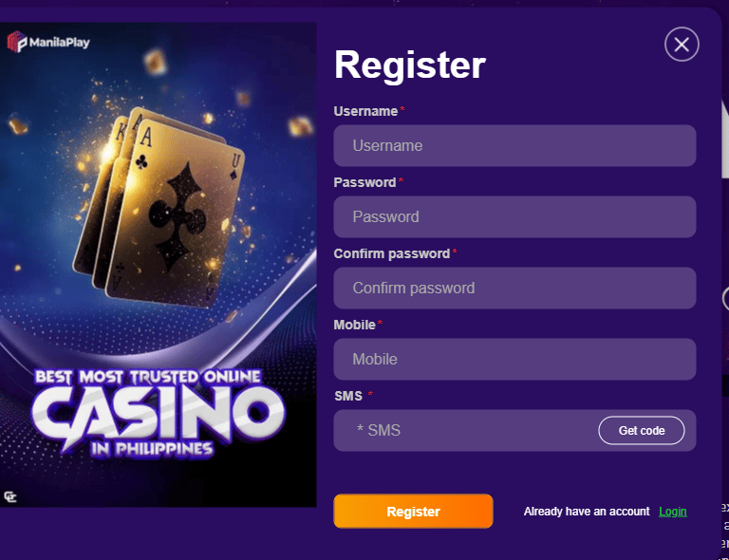Click the Mobile label above its field
Screen dimensions: 729x560
(354, 325)
